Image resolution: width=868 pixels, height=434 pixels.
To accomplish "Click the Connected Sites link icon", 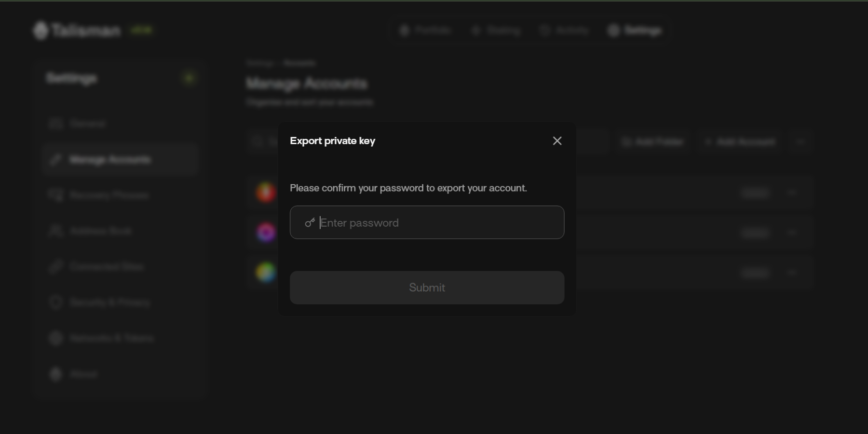I will [x=55, y=267].
